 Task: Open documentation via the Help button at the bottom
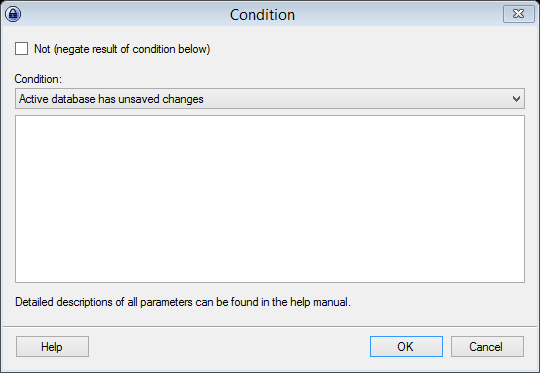point(52,346)
